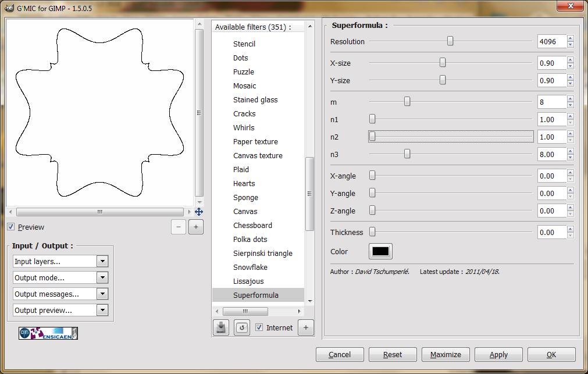Click the m slider handle

(407, 101)
